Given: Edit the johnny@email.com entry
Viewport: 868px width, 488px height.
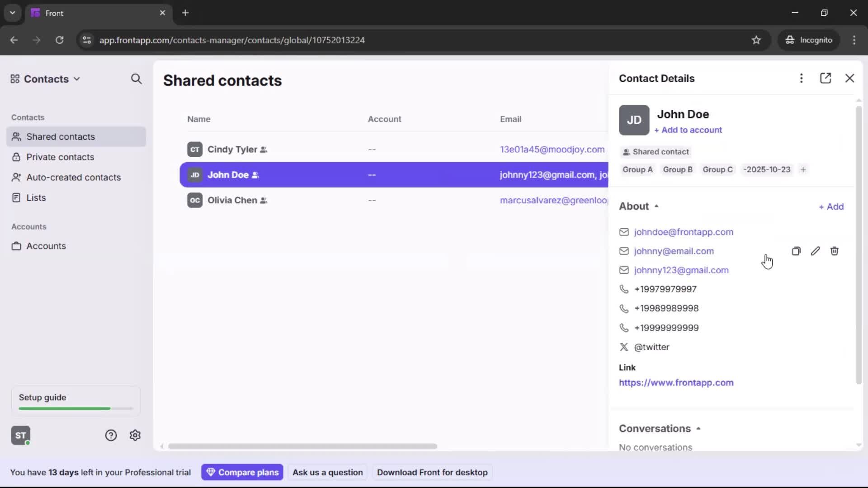Looking at the screenshot, I should (x=816, y=251).
